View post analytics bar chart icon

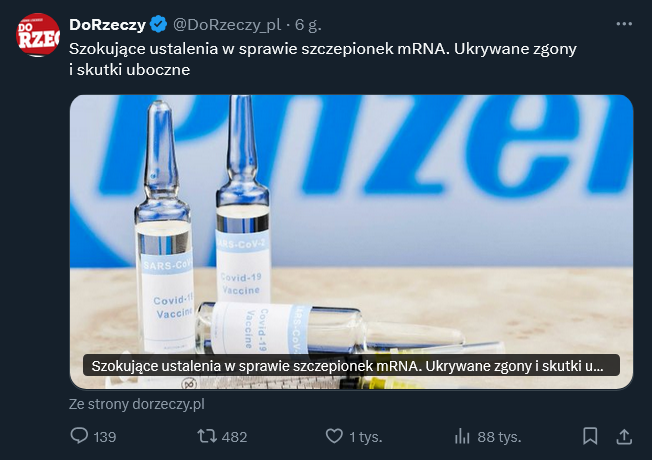462,436
